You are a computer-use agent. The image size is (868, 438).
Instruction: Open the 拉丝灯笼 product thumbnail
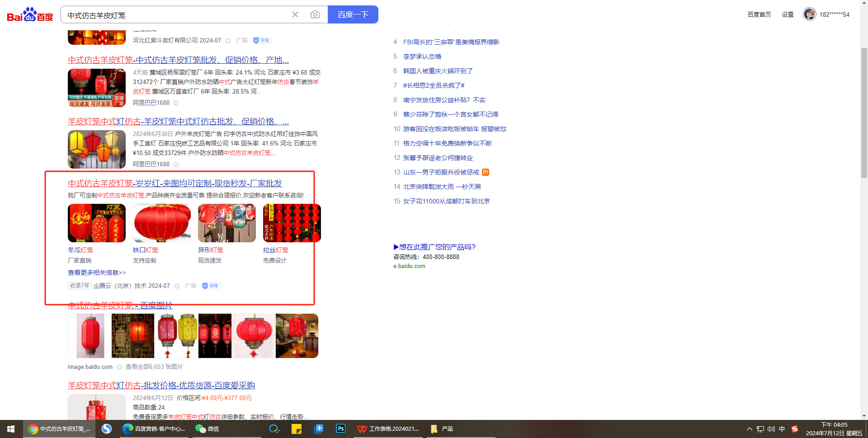(x=292, y=223)
